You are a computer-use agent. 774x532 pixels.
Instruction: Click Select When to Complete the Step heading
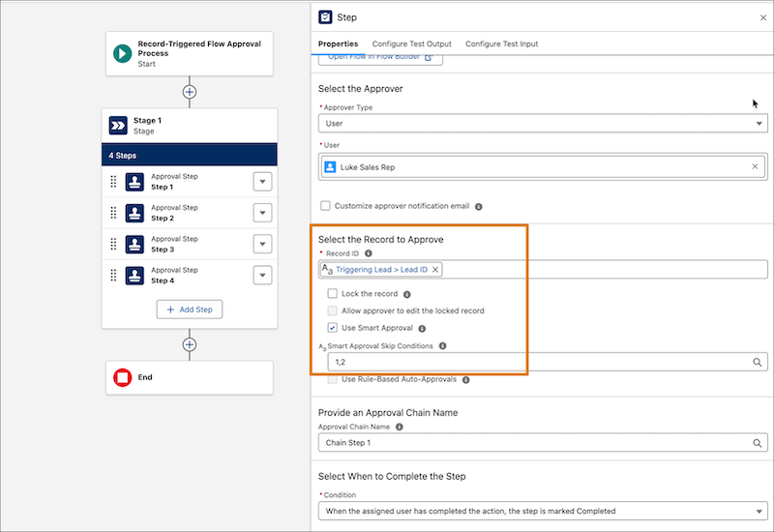click(x=392, y=476)
